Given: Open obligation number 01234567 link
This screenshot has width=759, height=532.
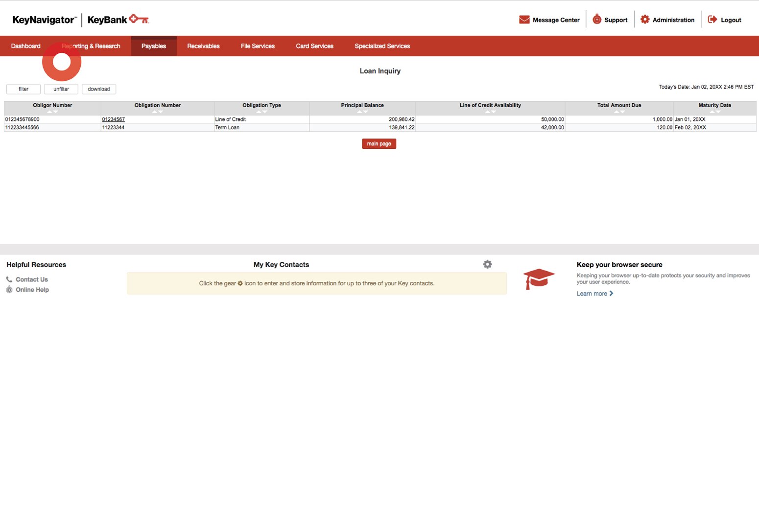Looking at the screenshot, I should pyautogui.click(x=113, y=119).
